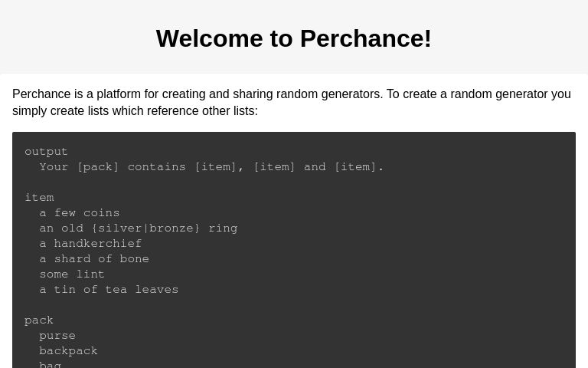Click the some lint line
The width and height of the screenshot is (588, 368).
tap(72, 274)
